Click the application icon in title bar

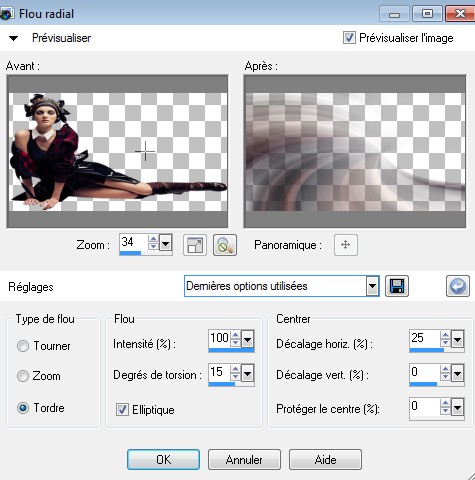[7, 13]
